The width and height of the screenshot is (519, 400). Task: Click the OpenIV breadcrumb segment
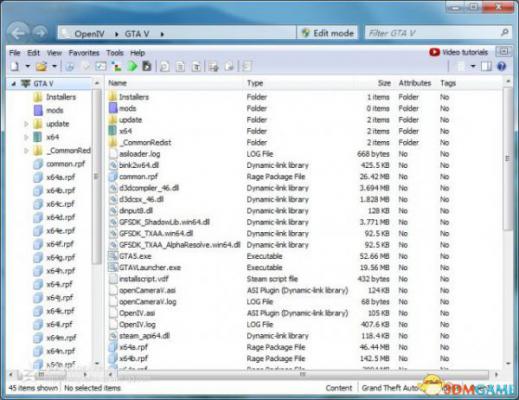[x=89, y=34]
